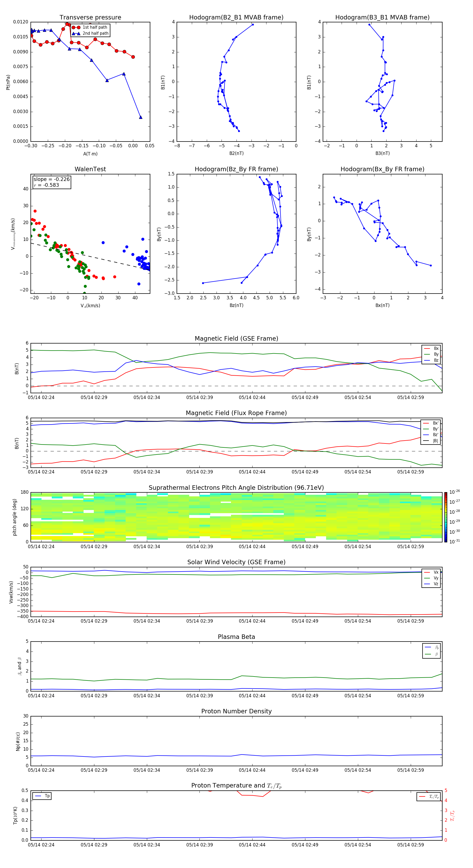Click Bx legend entry in GSE magnetic field plot

pos(431,349)
